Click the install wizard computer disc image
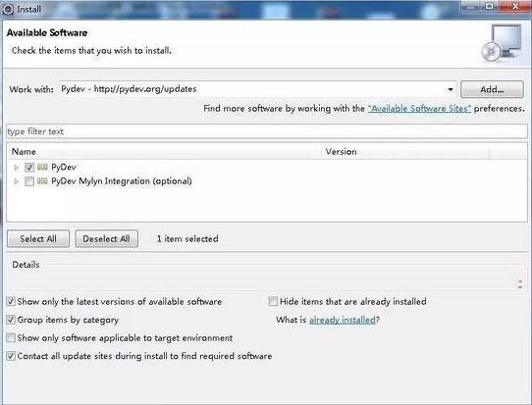 coord(502,43)
